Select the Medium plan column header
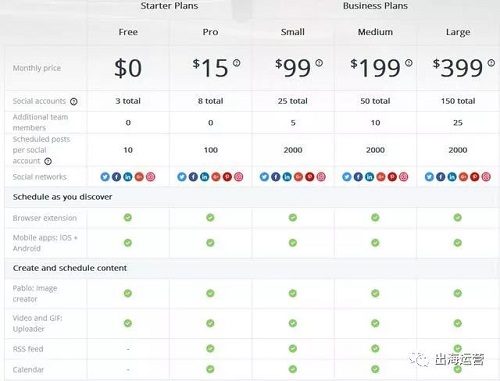 375,32
